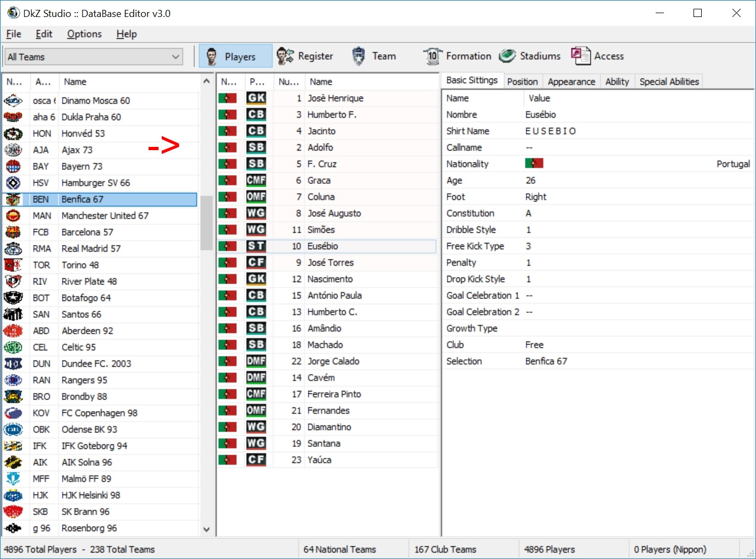The image size is (756, 559).
Task: Switch to the Special Abilities tab
Action: coord(669,82)
